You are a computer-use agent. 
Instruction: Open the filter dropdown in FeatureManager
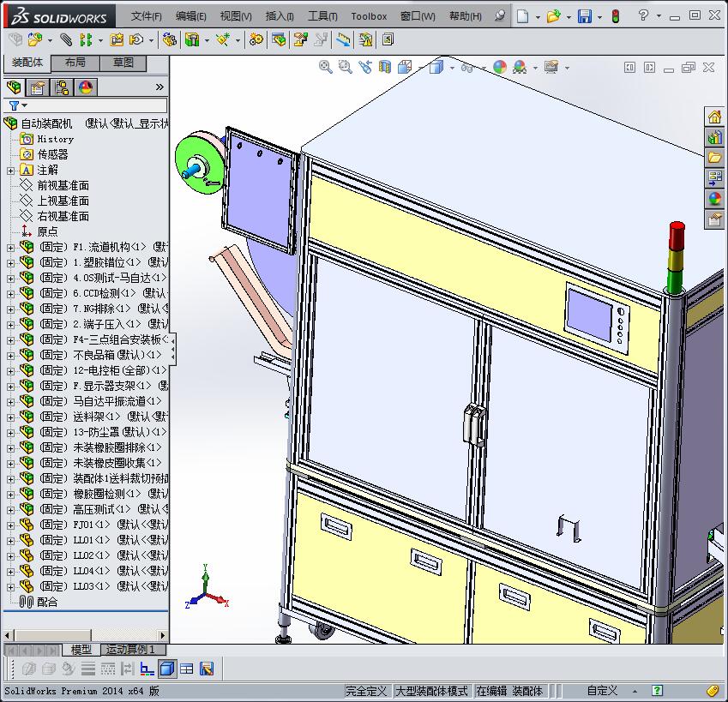click(24, 105)
